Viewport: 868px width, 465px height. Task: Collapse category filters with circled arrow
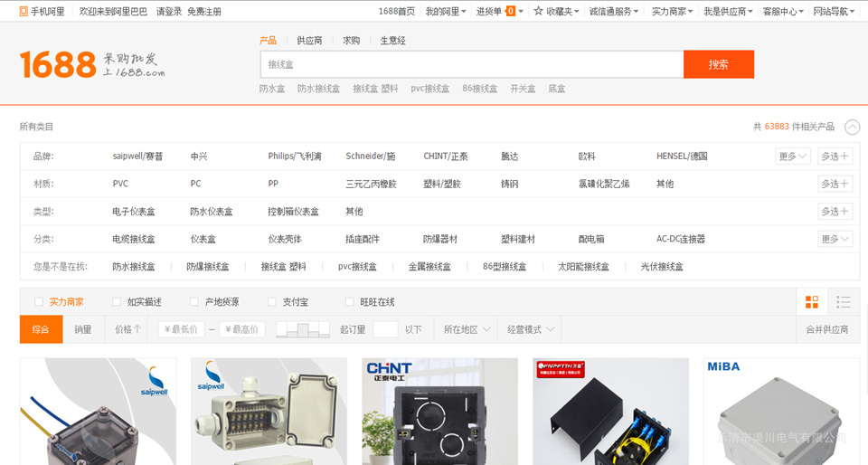852,128
